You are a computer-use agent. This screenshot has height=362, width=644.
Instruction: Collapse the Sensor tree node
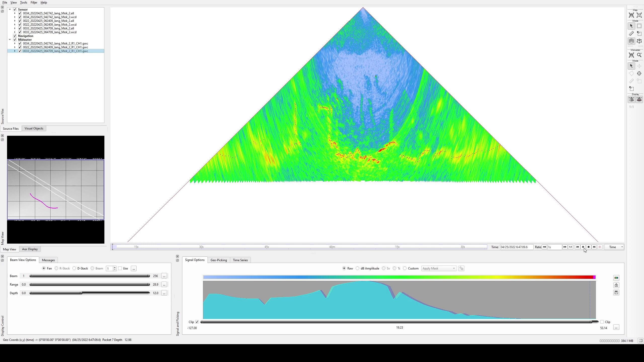click(10, 10)
